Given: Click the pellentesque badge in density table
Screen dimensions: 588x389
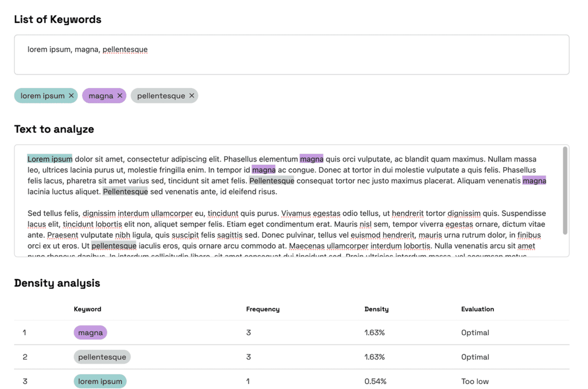Looking at the screenshot, I should pos(102,357).
